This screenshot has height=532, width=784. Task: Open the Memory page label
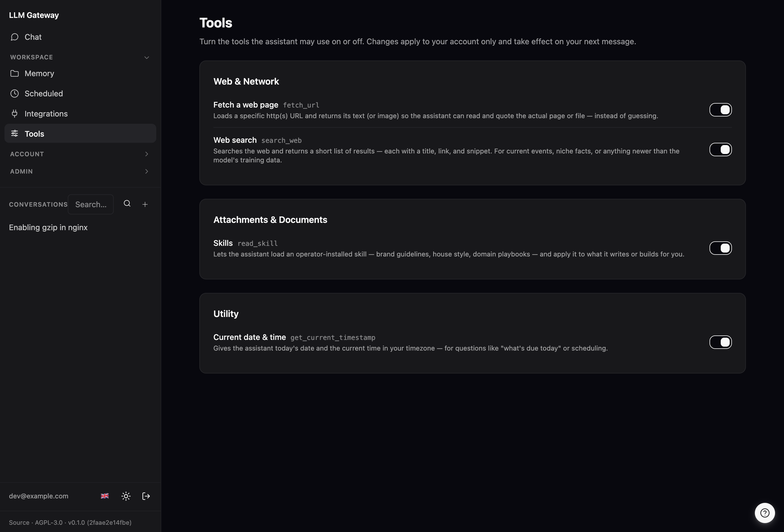39,74
